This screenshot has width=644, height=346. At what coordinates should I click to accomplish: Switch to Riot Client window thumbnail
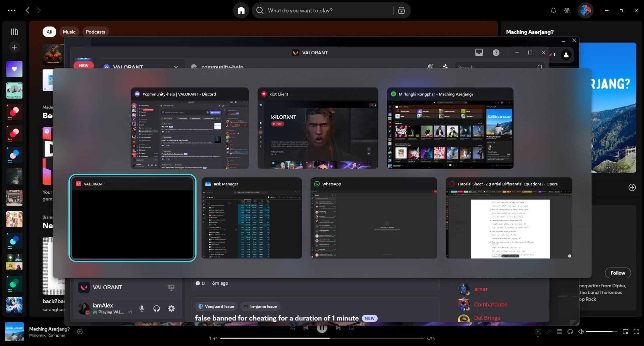318,128
